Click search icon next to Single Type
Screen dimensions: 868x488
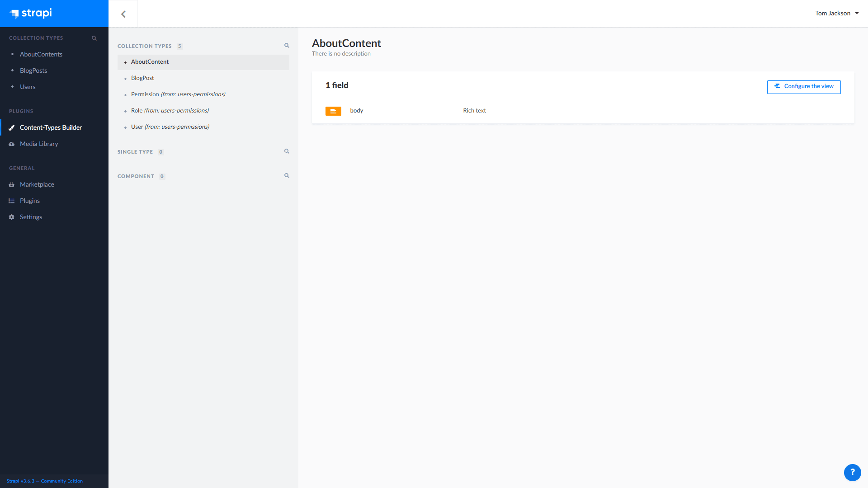click(287, 151)
